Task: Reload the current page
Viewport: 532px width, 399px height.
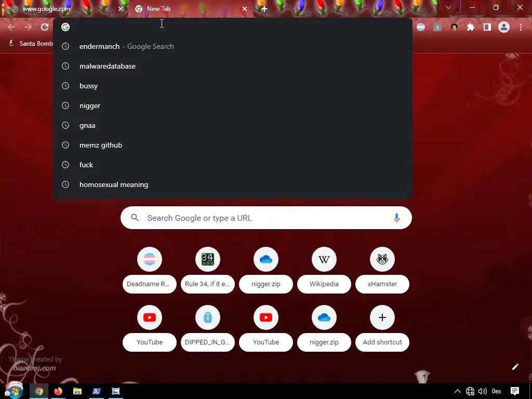Action: tap(45, 27)
